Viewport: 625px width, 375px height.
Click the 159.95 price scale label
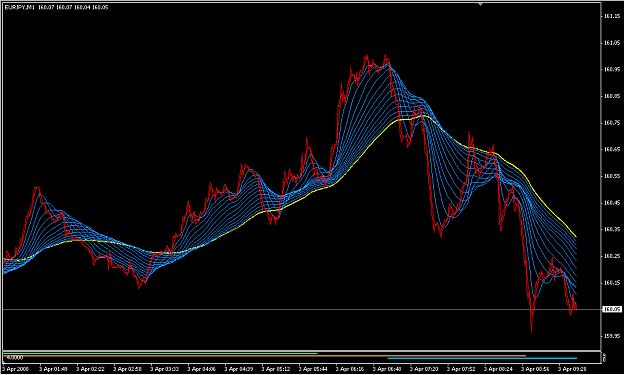(x=612, y=336)
